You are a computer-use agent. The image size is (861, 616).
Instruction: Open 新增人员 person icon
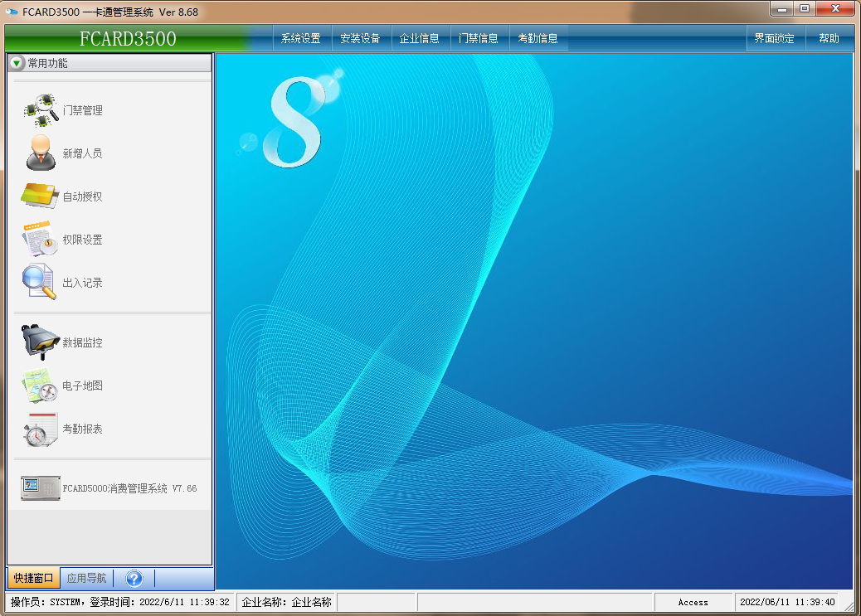[x=41, y=153]
